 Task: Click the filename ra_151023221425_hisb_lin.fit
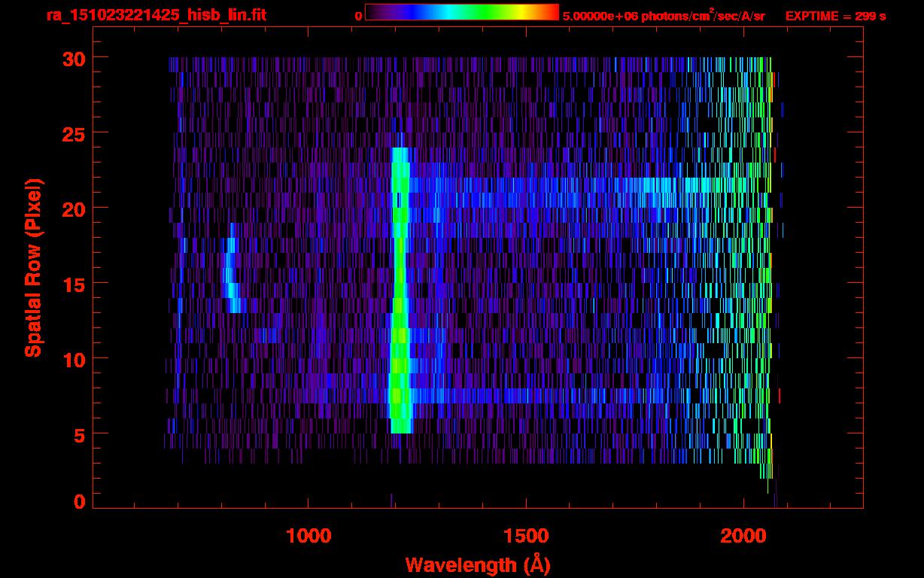pyautogui.click(x=156, y=15)
